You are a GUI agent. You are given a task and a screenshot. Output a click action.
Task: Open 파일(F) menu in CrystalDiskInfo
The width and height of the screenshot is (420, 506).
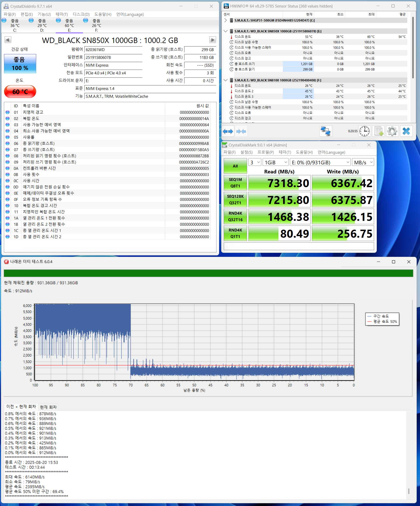point(10,14)
